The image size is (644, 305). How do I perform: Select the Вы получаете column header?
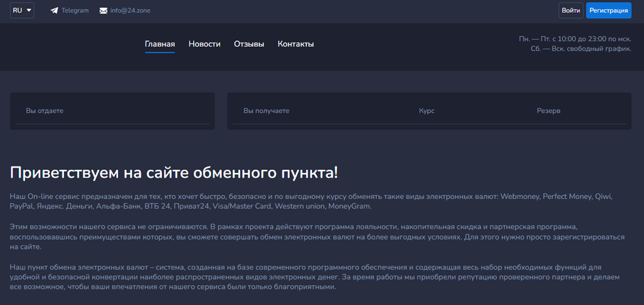pyautogui.click(x=266, y=111)
